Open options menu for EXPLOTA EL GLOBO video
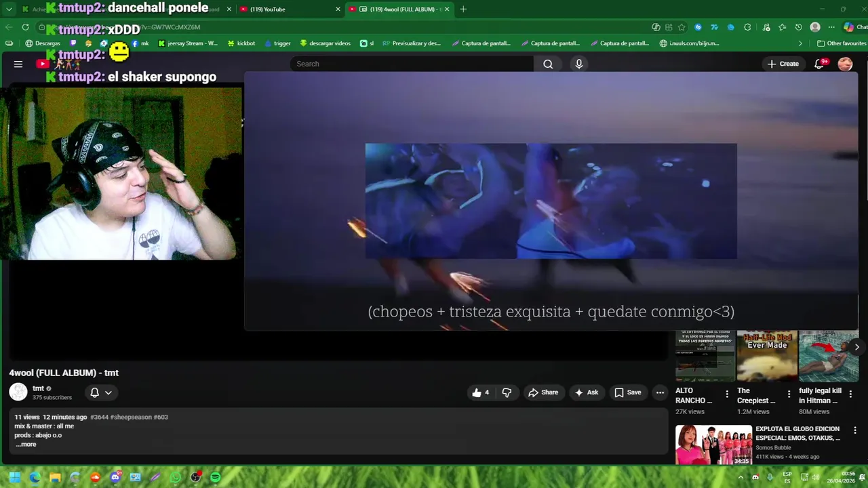Viewport: 868px width, 488px height. coord(855,430)
